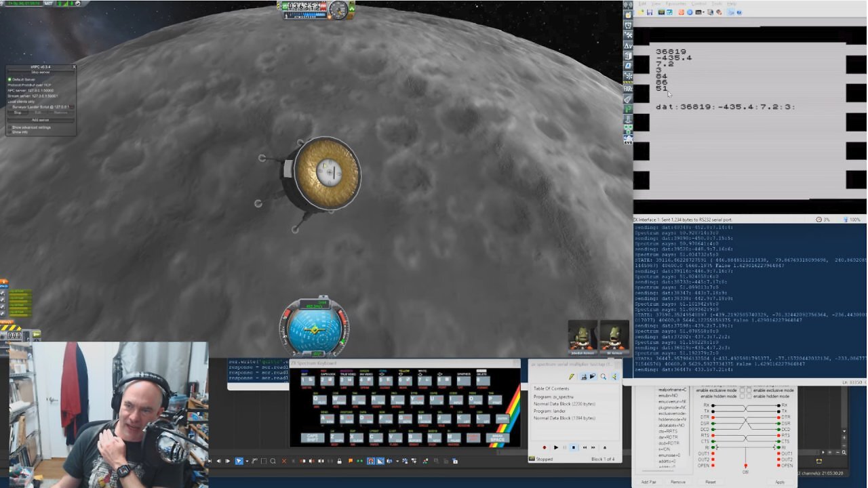The height and width of the screenshot is (488, 868).
Task: Collapse the Default Server entry in kRPC
Action: 9,79
